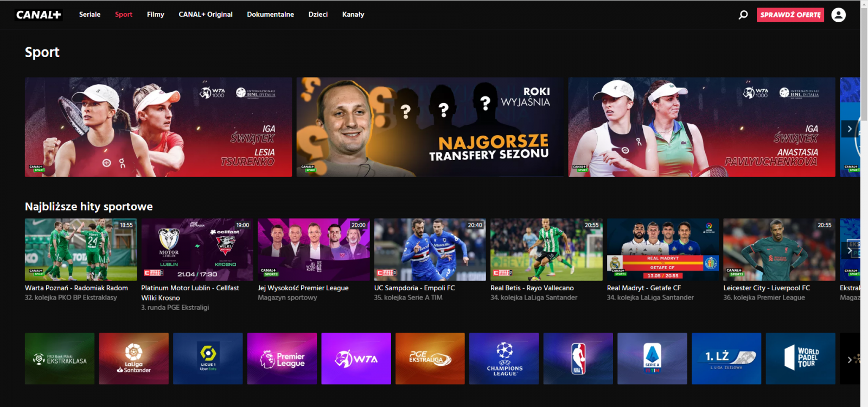The image size is (868, 407).
Task: Click the Warta Poznań - Radomiak Radom title
Action: (x=76, y=288)
